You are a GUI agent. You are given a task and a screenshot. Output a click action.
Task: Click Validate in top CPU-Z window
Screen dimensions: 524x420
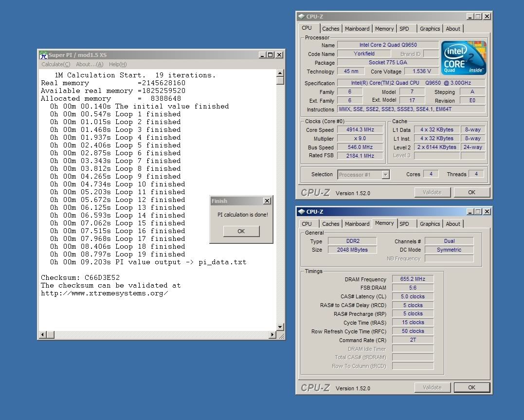(432, 192)
